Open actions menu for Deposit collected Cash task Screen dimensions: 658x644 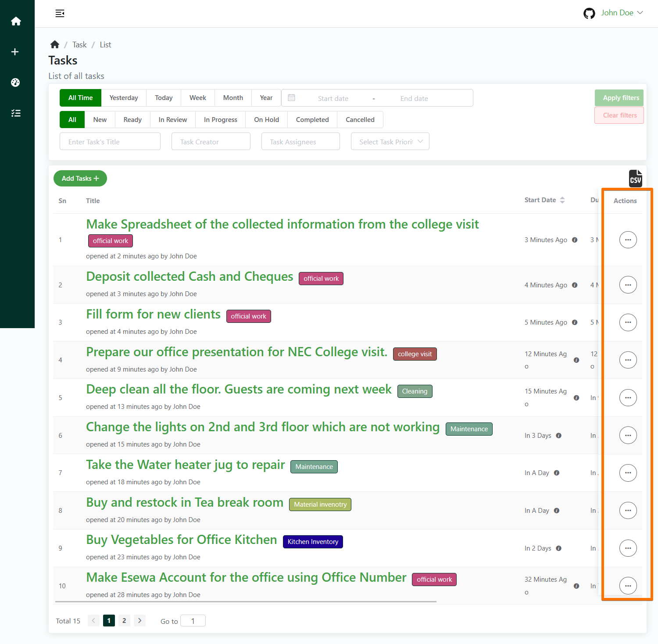(x=628, y=285)
